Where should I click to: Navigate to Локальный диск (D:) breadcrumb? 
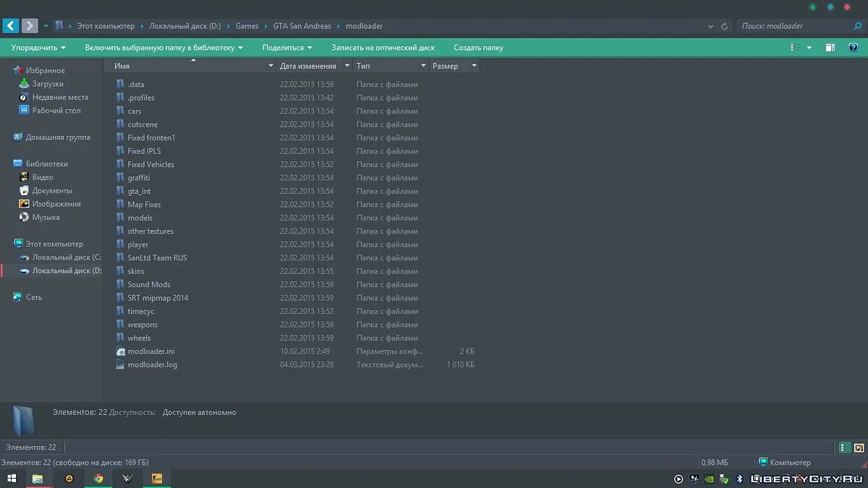[185, 26]
